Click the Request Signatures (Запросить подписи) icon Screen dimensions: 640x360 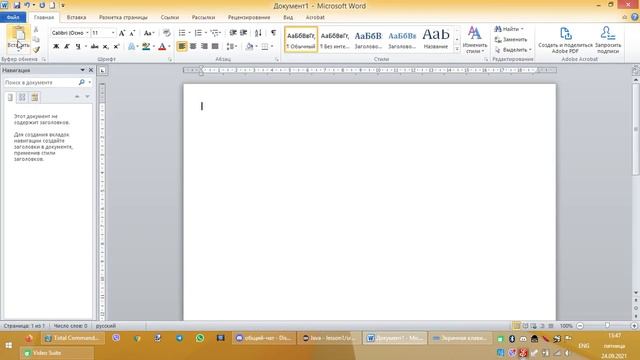(x=608, y=34)
